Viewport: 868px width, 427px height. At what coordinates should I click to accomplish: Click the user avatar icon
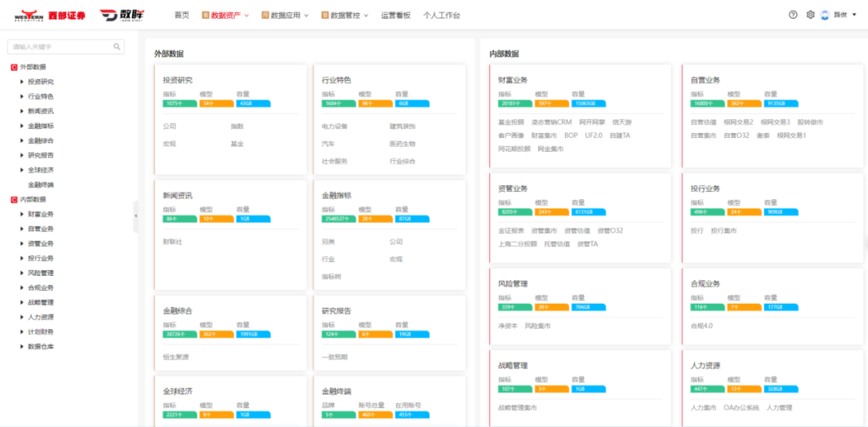(825, 15)
